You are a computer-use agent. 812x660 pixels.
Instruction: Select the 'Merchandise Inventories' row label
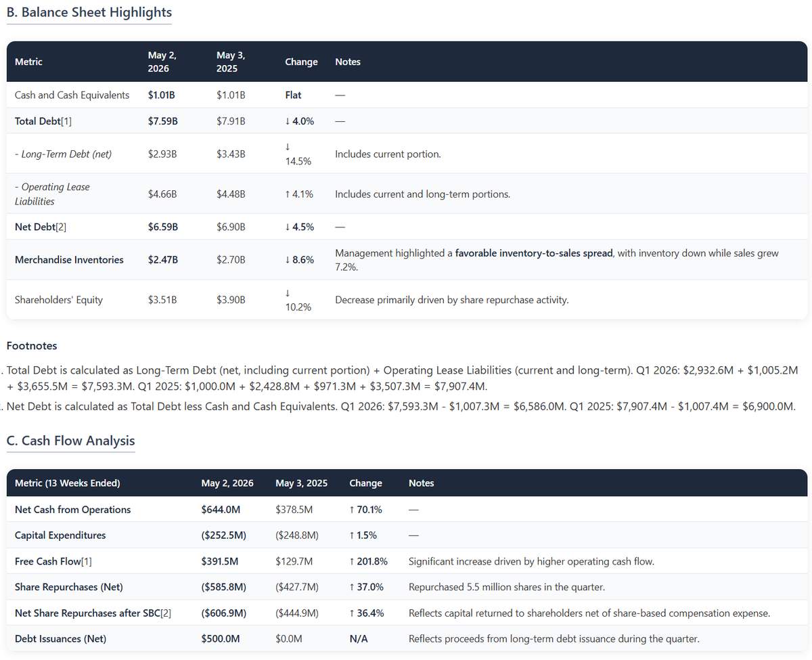click(69, 259)
